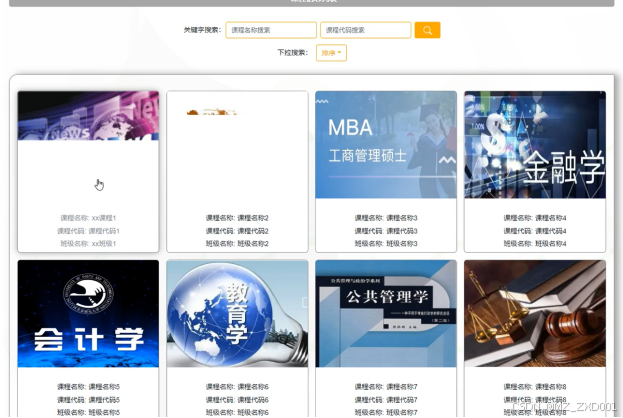Click text 课程名称: 课程名称8
Screen dimensions: 623x418
[535, 387]
